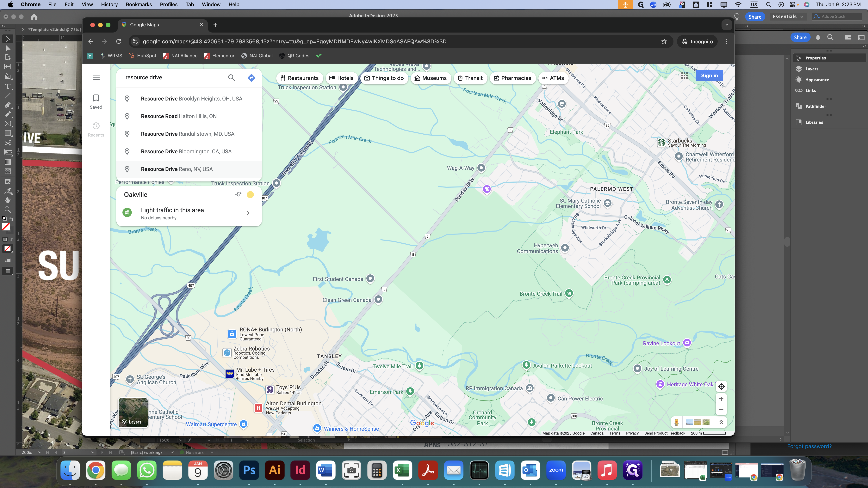The width and height of the screenshot is (868, 488).
Task: Choose Resource Drive Reno, NV suggestion
Action: click(x=189, y=169)
